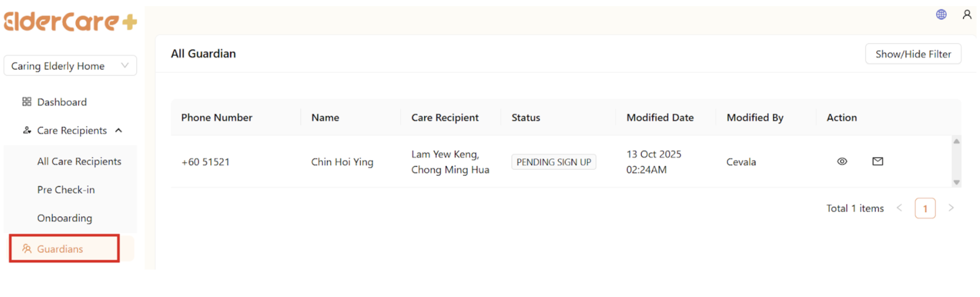The image size is (980, 297).
Task: Open All Care Recipients menu item
Action: click(79, 162)
